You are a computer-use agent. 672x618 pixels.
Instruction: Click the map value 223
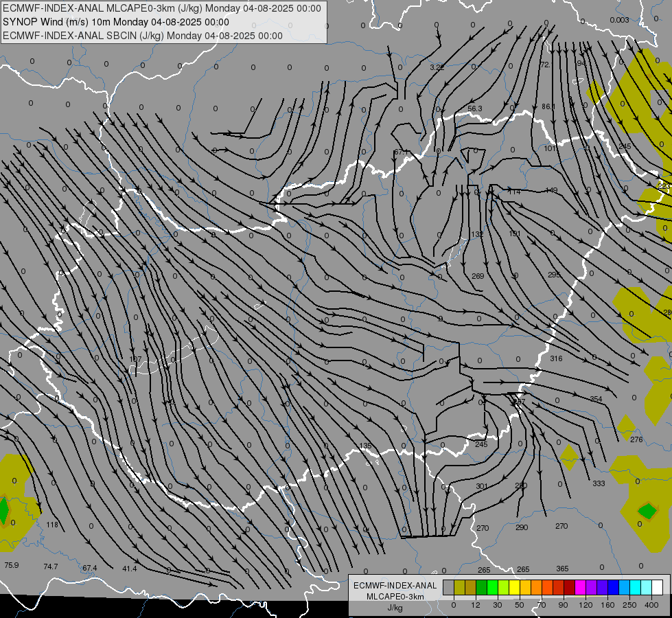(664, 186)
